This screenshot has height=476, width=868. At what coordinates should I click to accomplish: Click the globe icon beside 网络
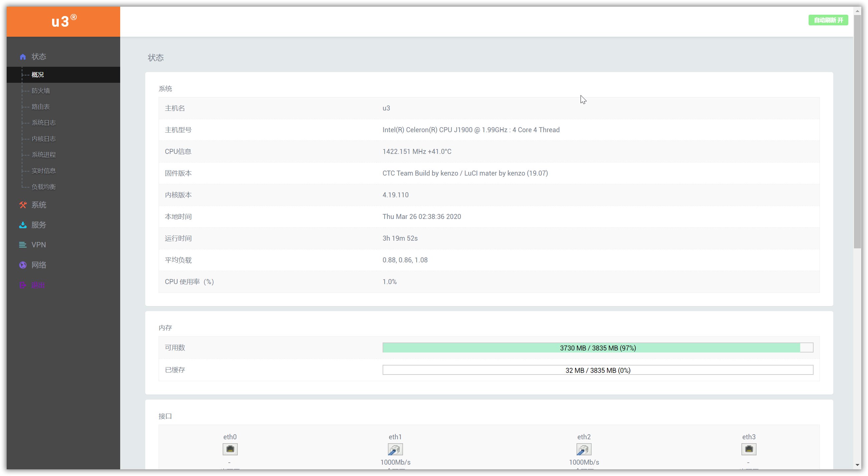pos(23,265)
